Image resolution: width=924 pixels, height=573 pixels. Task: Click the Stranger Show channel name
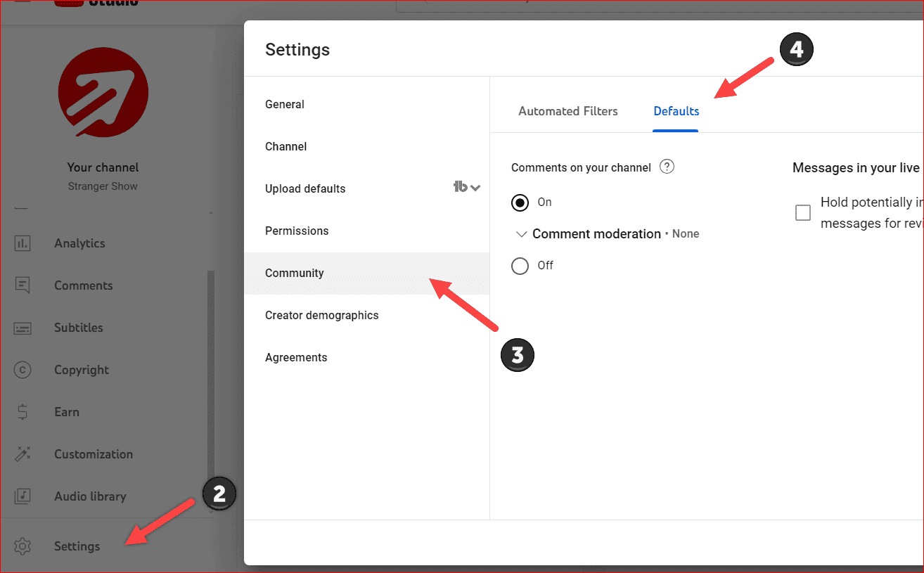[103, 186]
